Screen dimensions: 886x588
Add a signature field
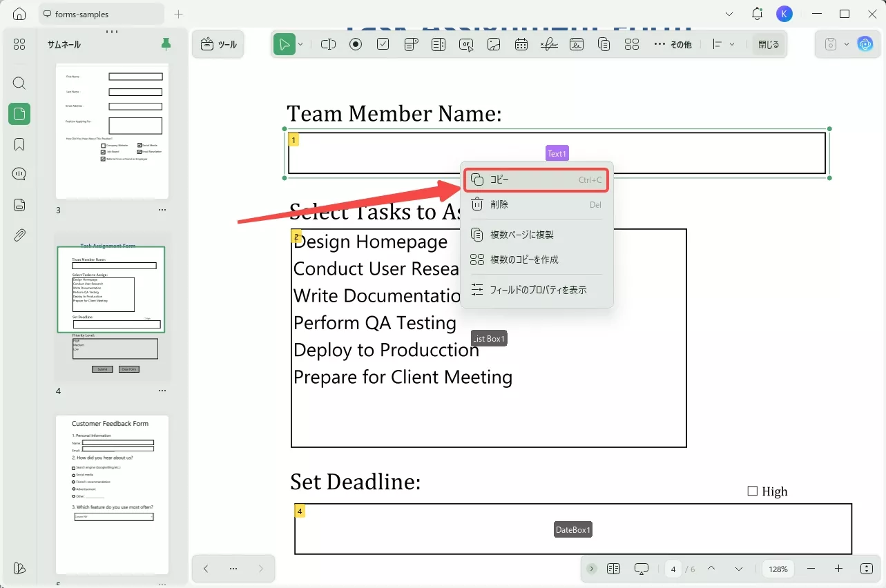(x=549, y=44)
